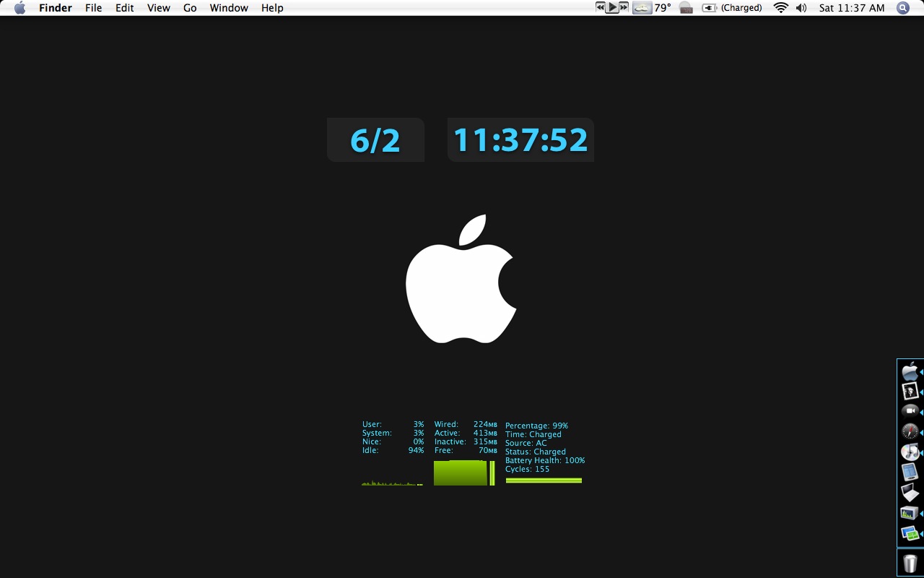Click the "System: 3%" CPU line
Screen dimensions: 924x578
pos(393,433)
